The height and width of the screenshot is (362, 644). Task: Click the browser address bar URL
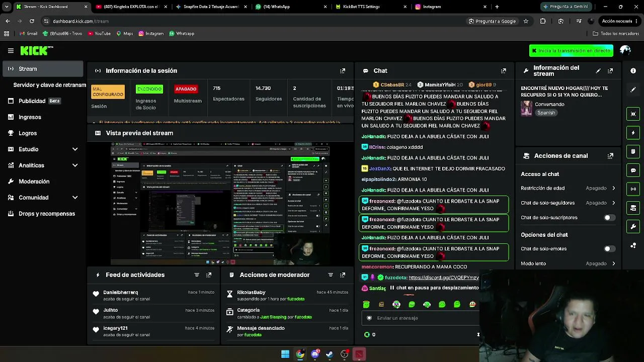tap(80, 21)
